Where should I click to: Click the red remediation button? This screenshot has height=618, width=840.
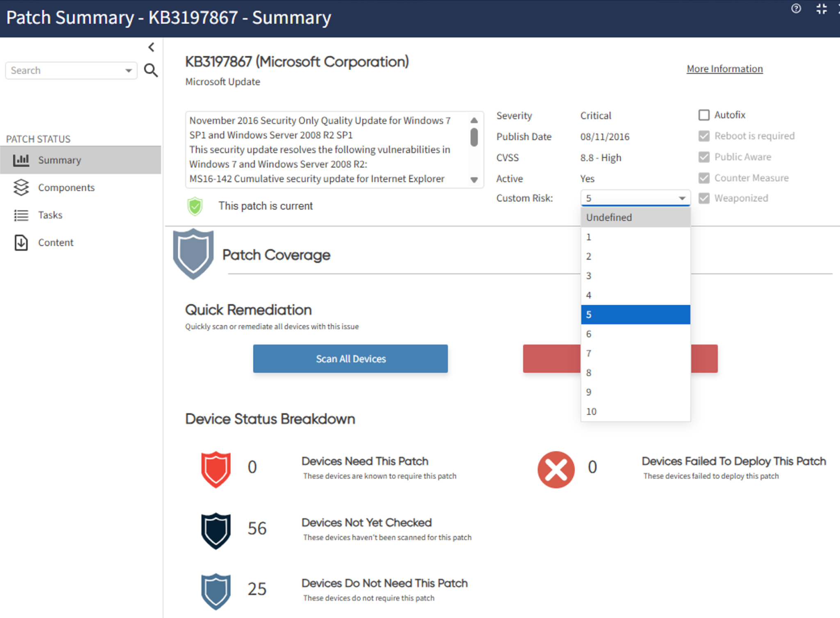(x=551, y=359)
